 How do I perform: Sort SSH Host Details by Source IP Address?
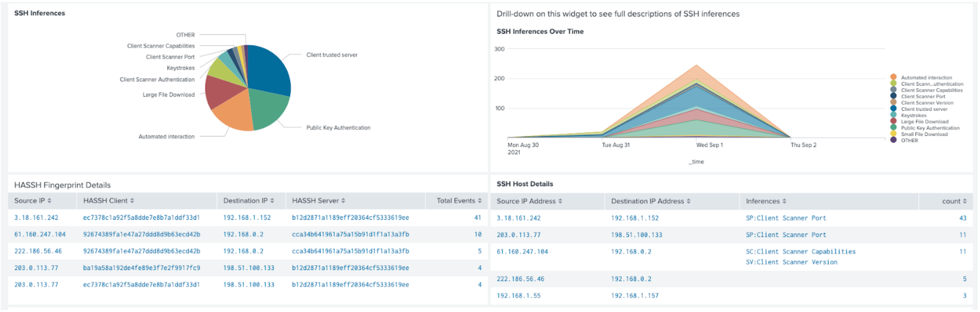coord(529,201)
